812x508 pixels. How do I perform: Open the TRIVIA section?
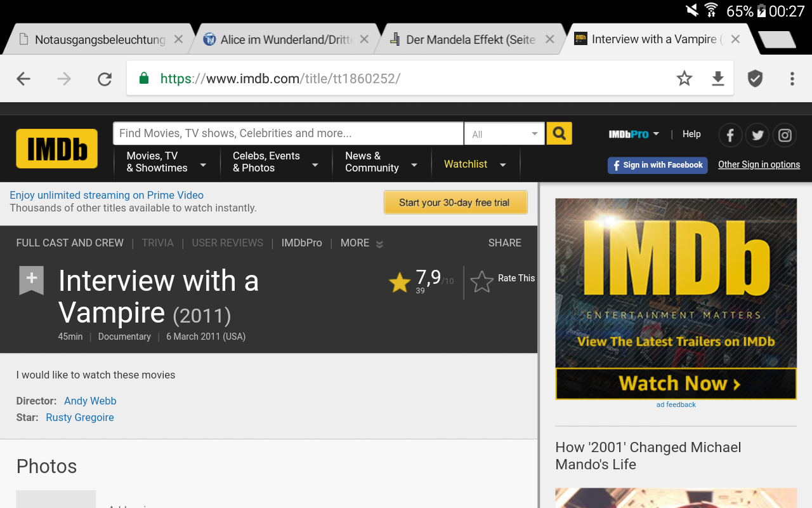pyautogui.click(x=157, y=243)
